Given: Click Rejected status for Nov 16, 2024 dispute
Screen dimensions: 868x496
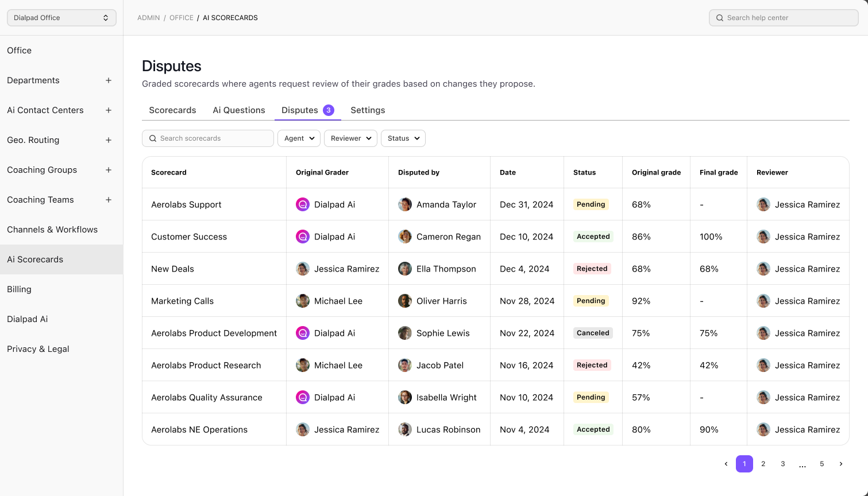Looking at the screenshot, I should click(592, 365).
